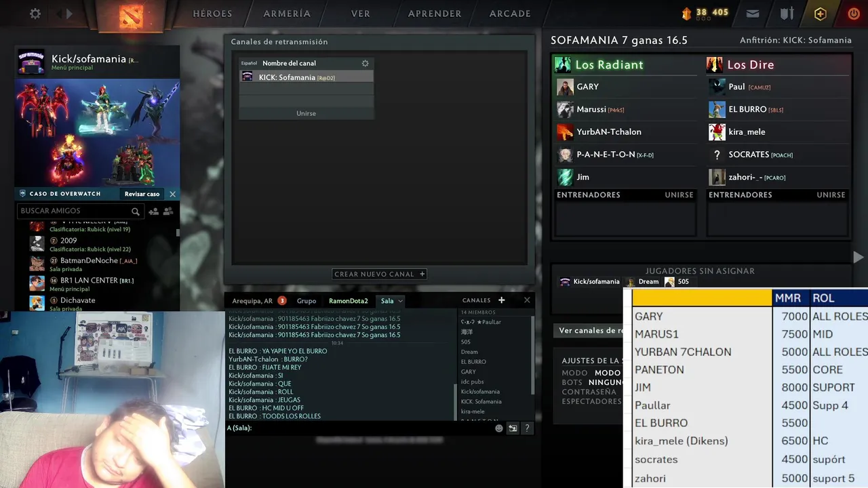Click GARY's avatar in Los Radiant
This screenshot has width=868, height=488.
pos(565,87)
